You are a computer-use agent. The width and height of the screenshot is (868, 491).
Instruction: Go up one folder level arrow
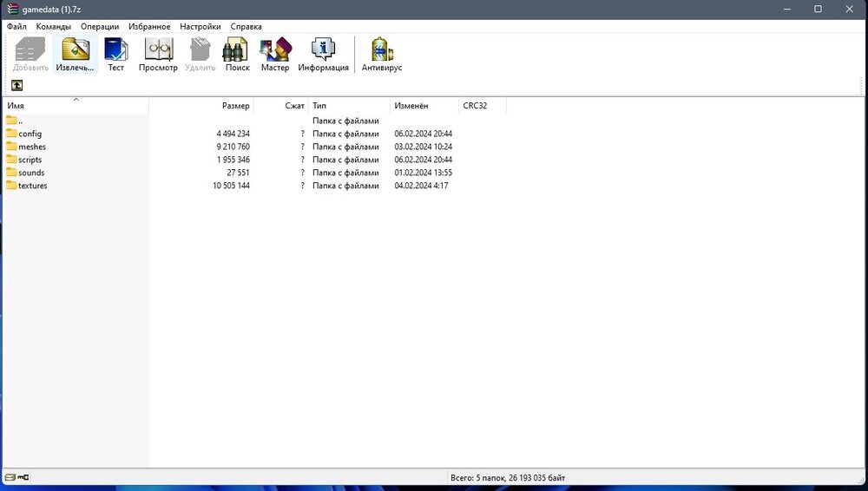coord(17,85)
